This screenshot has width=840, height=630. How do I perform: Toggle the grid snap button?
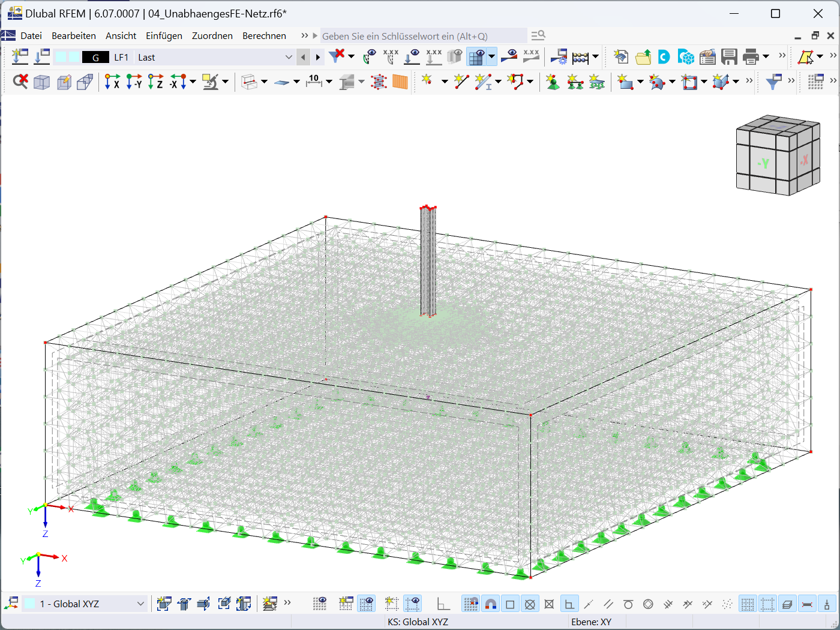[470, 604]
